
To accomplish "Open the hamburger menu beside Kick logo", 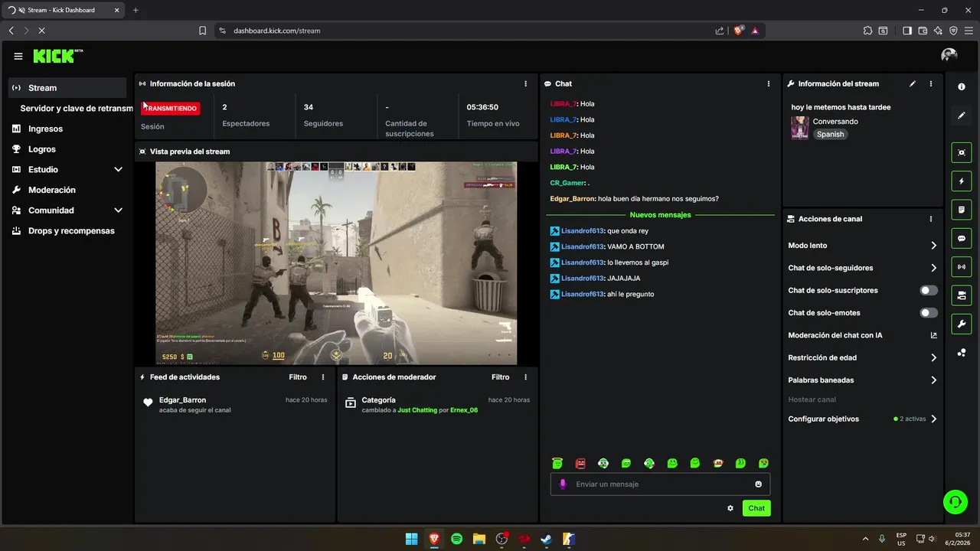I will coord(18,56).
